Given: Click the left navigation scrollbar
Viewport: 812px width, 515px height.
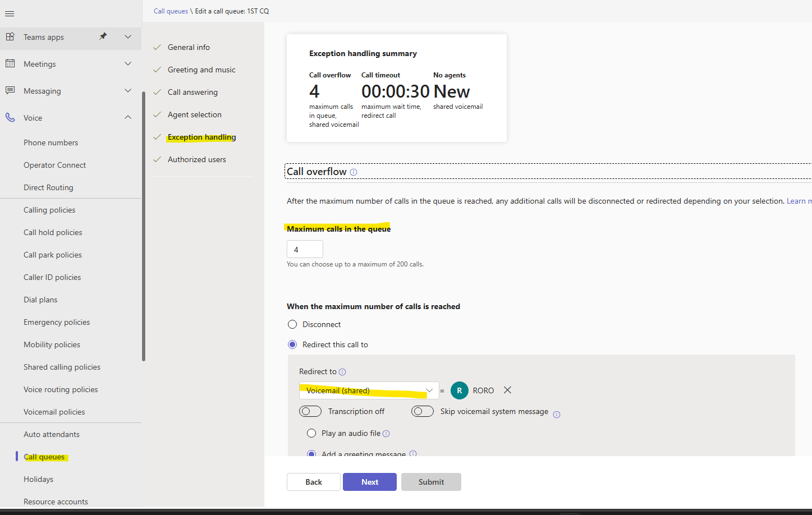Looking at the screenshot, I should [144, 226].
